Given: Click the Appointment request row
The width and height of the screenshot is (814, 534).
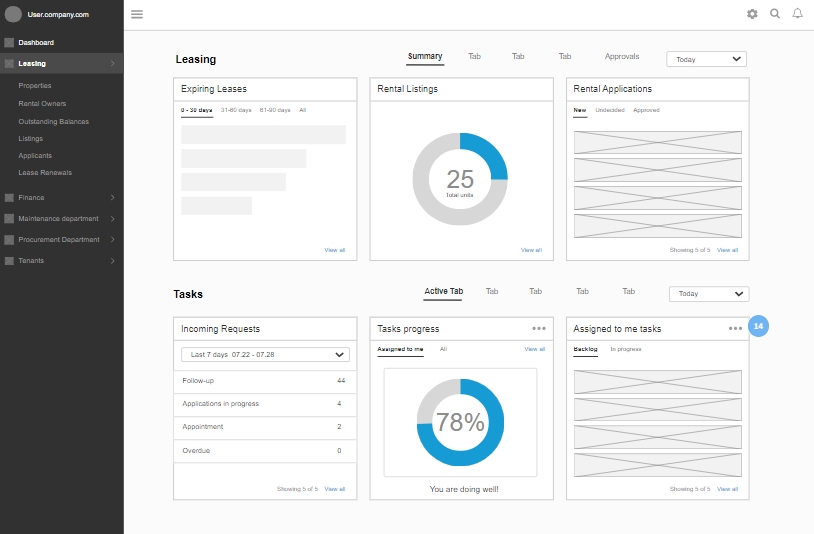Looking at the screenshot, I should [265, 427].
